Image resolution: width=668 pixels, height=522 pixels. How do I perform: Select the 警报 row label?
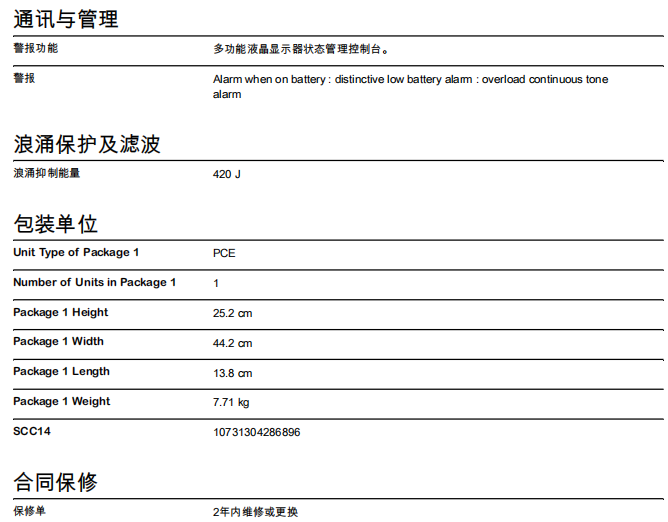24,78
